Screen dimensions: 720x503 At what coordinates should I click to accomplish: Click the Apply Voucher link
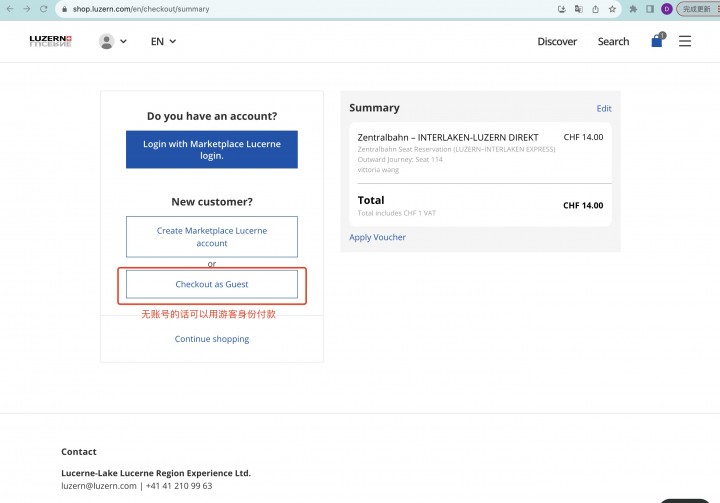coord(377,237)
